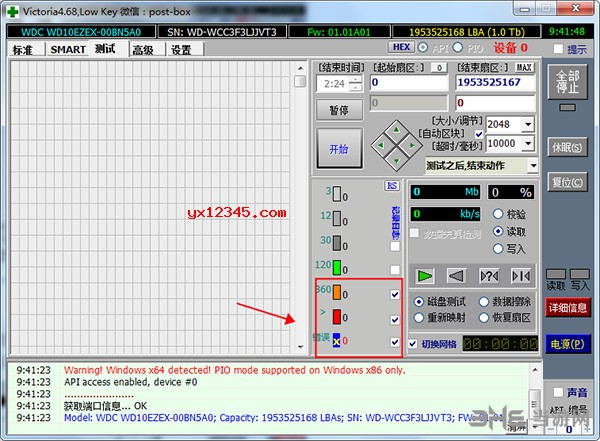Toggle the red block log checkbox
This screenshot has height=441, width=600.
395,319
